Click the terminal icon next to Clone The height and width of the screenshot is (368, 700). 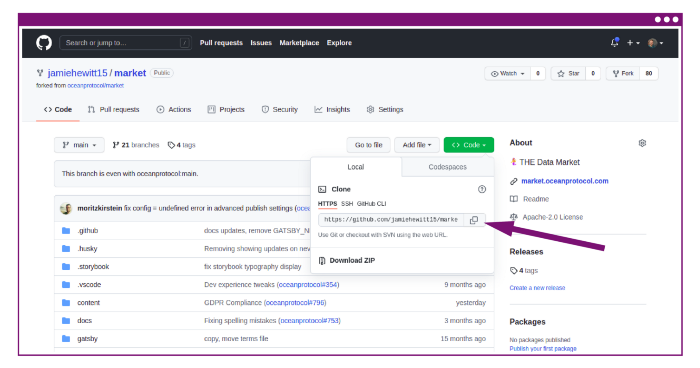click(x=322, y=189)
